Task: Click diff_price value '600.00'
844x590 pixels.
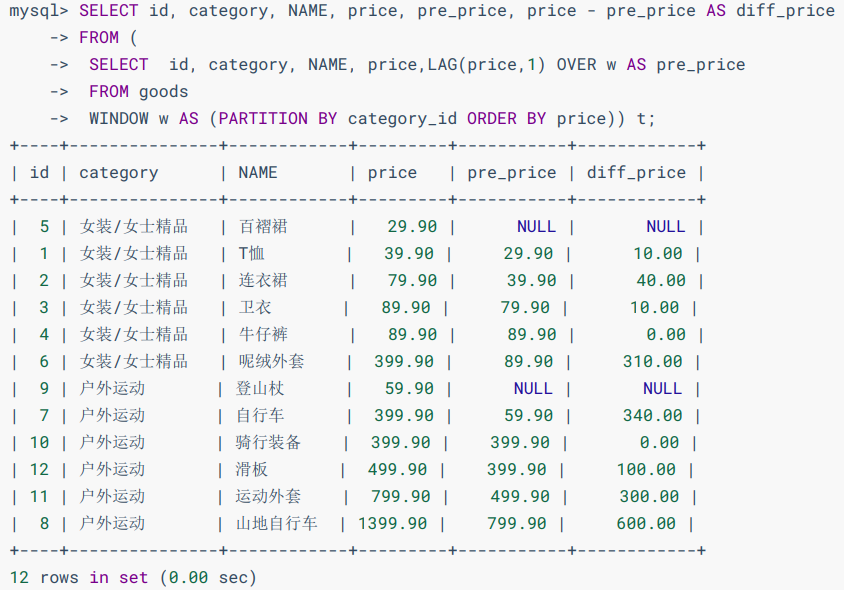Action: coord(646,523)
